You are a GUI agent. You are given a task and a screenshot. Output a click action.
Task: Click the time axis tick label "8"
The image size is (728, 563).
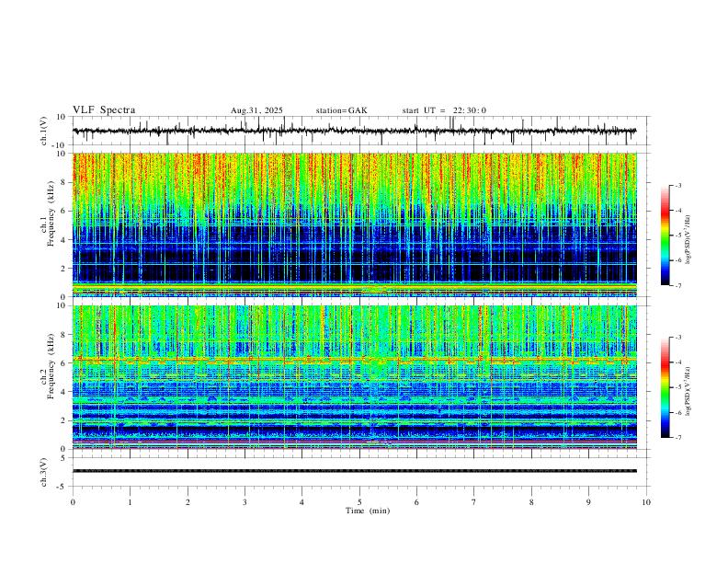(x=531, y=502)
